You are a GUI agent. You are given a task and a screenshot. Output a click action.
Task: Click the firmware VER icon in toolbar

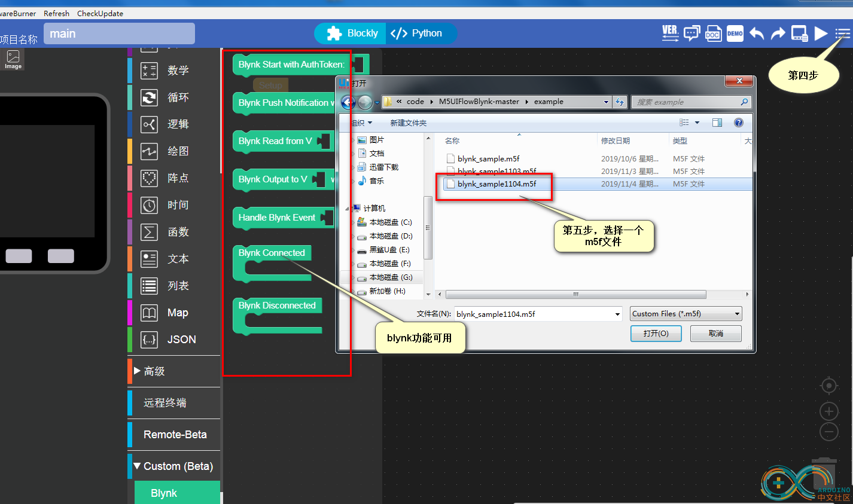(x=670, y=33)
